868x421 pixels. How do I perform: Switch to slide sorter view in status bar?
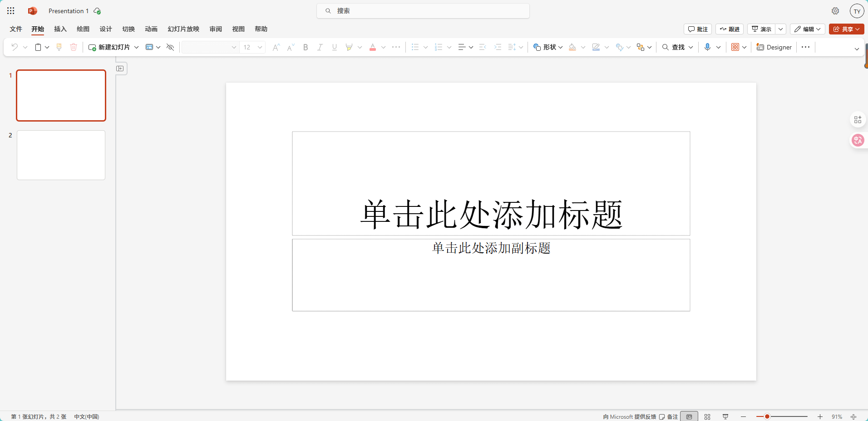(x=707, y=416)
